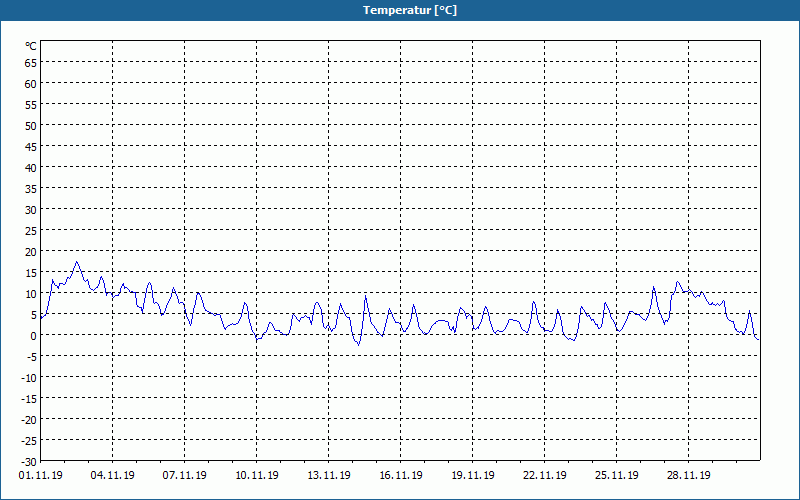Select the 07.11.19 date label
Viewport: 800px width, 500px height.
click(185, 475)
